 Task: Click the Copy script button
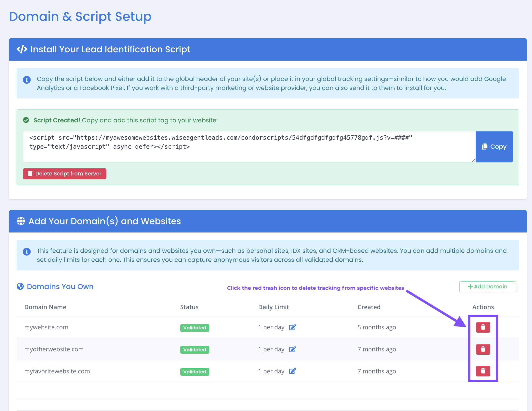[494, 147]
